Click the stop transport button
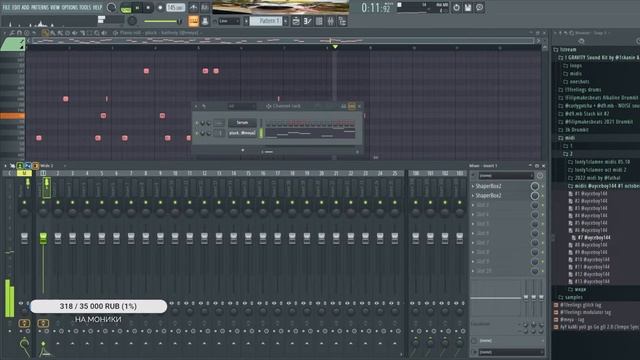 (148, 8)
